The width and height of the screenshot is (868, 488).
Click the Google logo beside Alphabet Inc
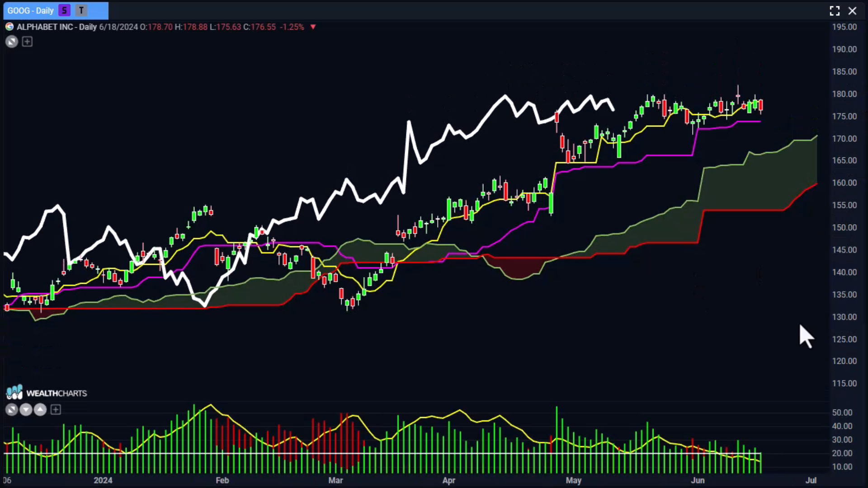pos(9,27)
